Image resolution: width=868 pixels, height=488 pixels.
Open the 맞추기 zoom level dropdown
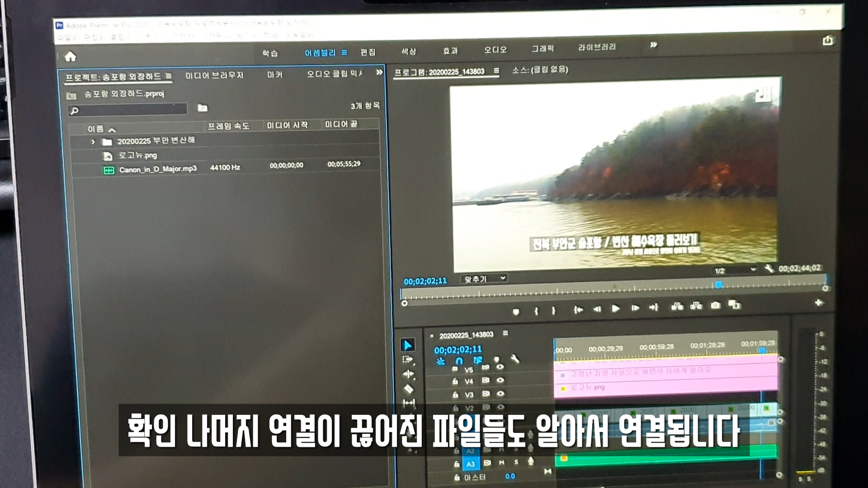click(484, 279)
